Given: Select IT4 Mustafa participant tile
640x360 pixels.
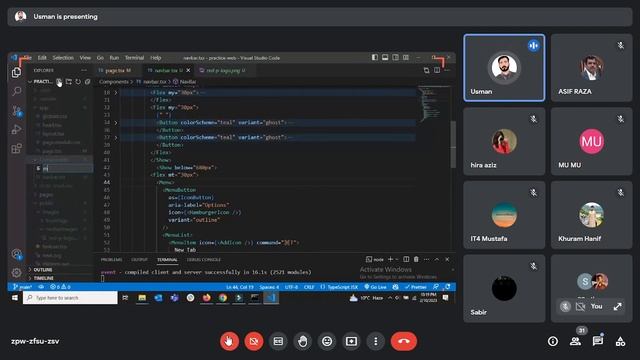Looking at the screenshot, I should coord(504,215).
